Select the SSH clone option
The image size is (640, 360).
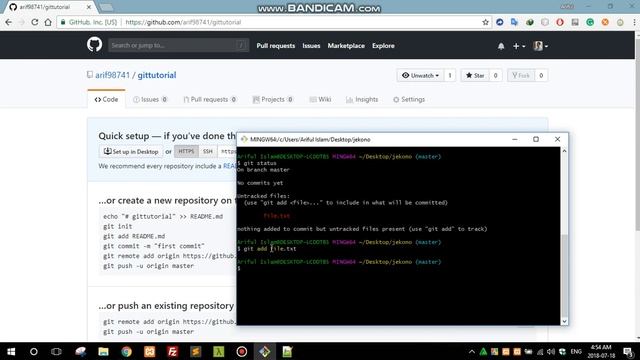[x=208, y=151]
